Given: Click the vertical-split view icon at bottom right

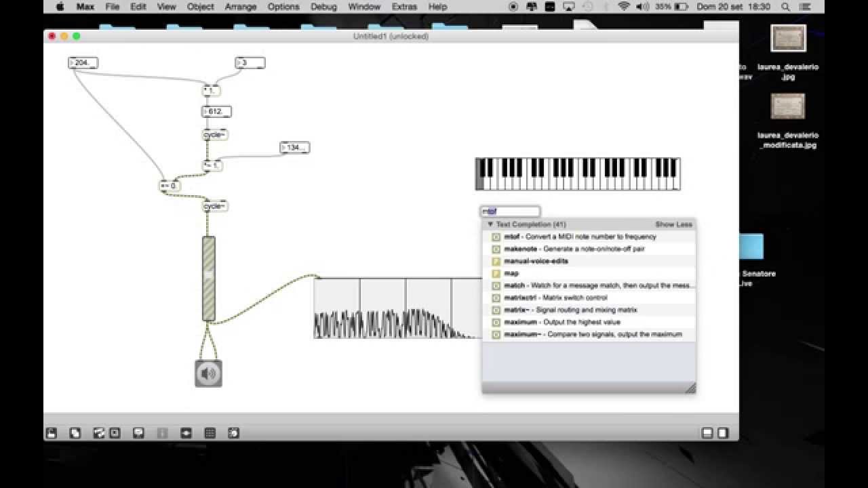Looking at the screenshot, I should pyautogui.click(x=723, y=433).
